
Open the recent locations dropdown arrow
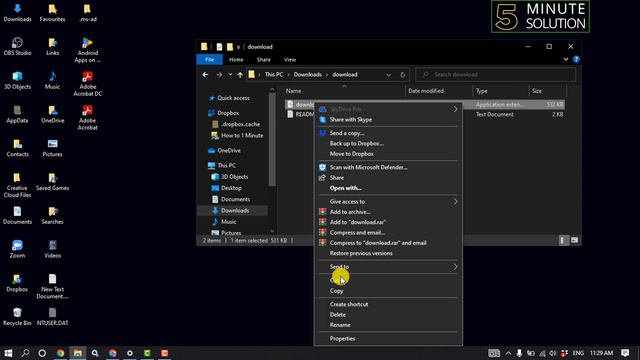[x=230, y=75]
